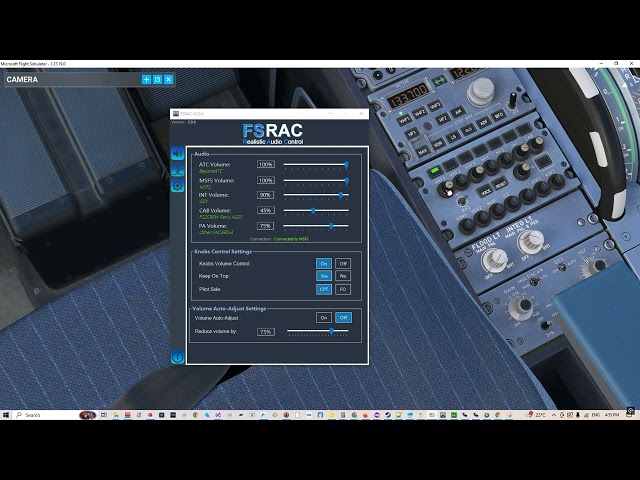This screenshot has width=640, height=480.
Task: Open Task View on the taskbar
Action: click(104, 415)
